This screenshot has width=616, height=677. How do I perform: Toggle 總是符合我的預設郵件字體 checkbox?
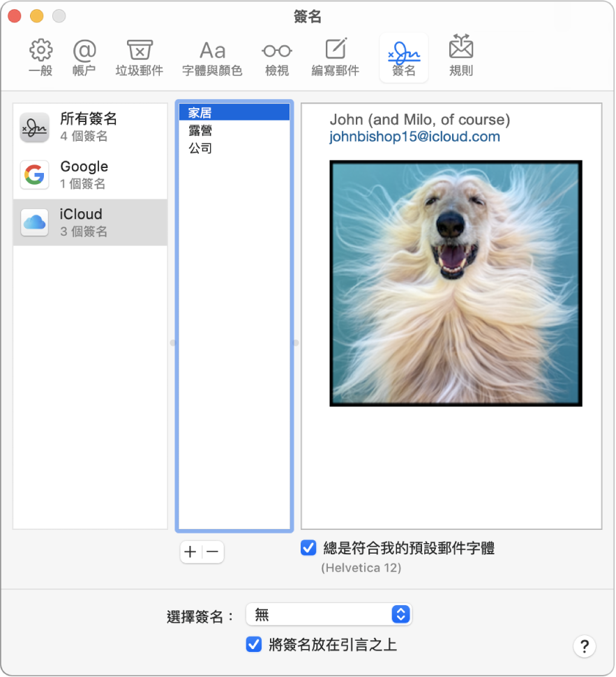click(308, 548)
